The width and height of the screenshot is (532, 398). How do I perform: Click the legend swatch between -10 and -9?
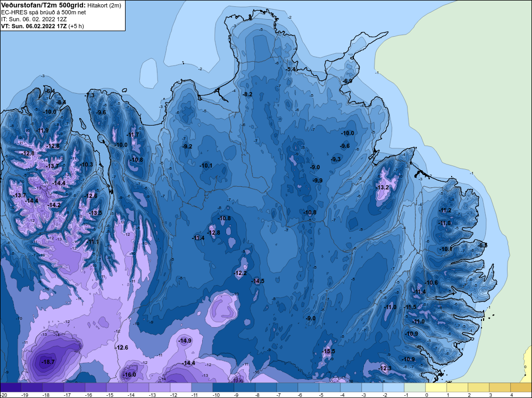pyautogui.click(x=223, y=387)
